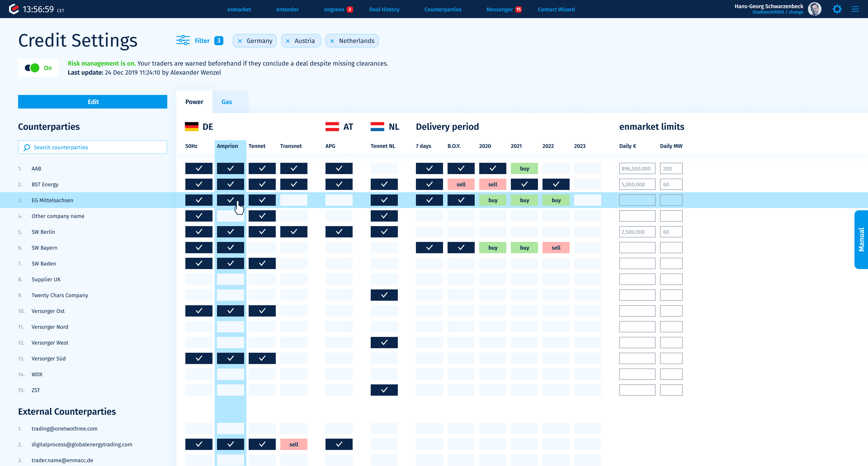Toggle Other company name Amprion checkbox

pyautogui.click(x=231, y=216)
